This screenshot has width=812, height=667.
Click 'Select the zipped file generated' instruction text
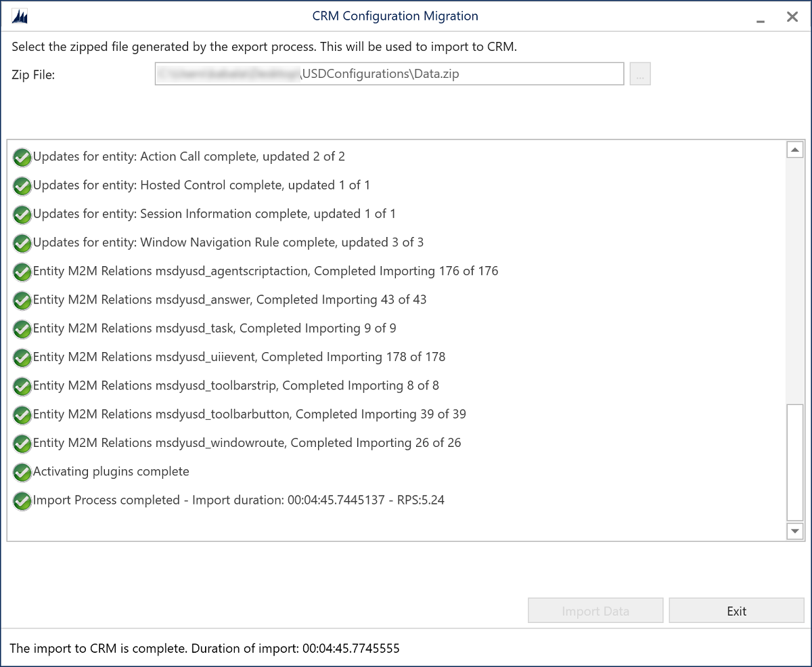[x=264, y=47]
